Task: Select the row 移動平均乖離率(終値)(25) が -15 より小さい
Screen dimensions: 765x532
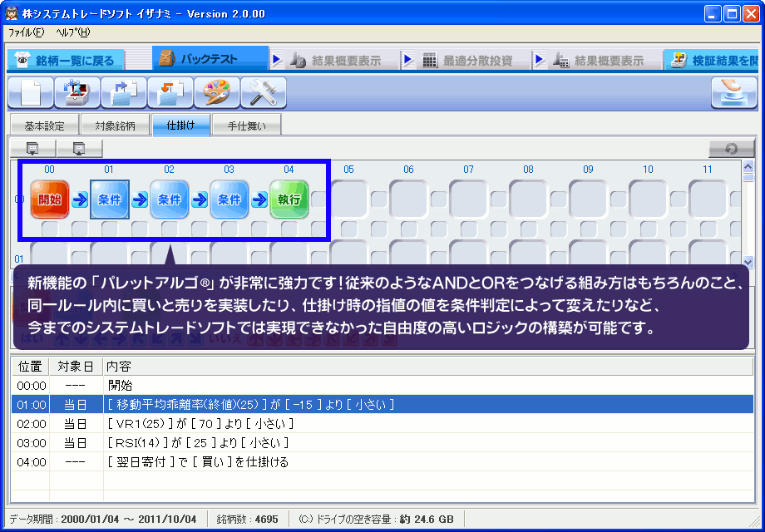Action: point(382,405)
